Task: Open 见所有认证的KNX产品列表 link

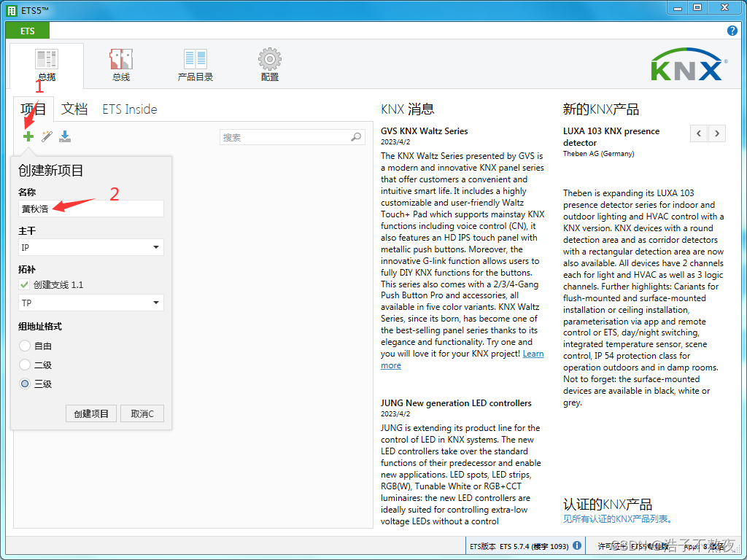Action: click(619, 518)
